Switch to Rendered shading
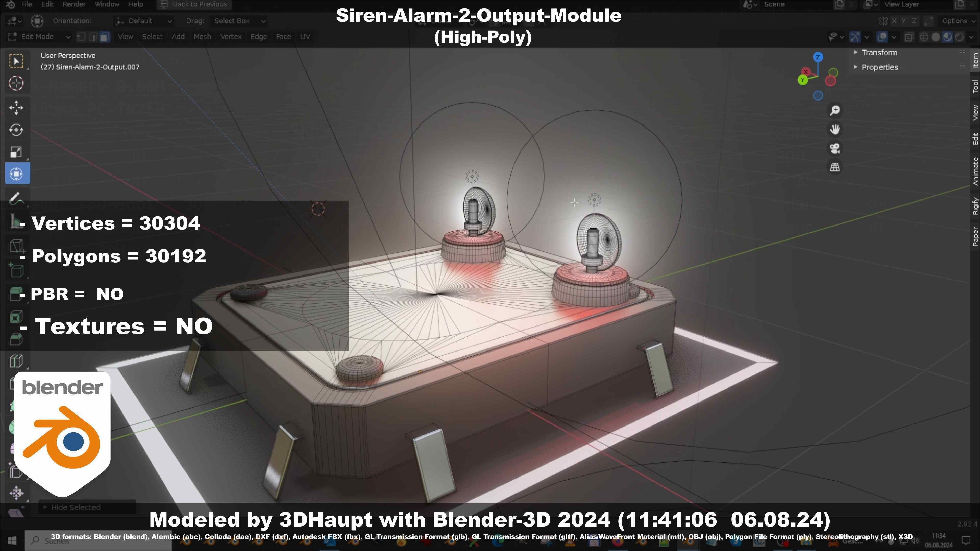980x551 pixels. pos(960,37)
